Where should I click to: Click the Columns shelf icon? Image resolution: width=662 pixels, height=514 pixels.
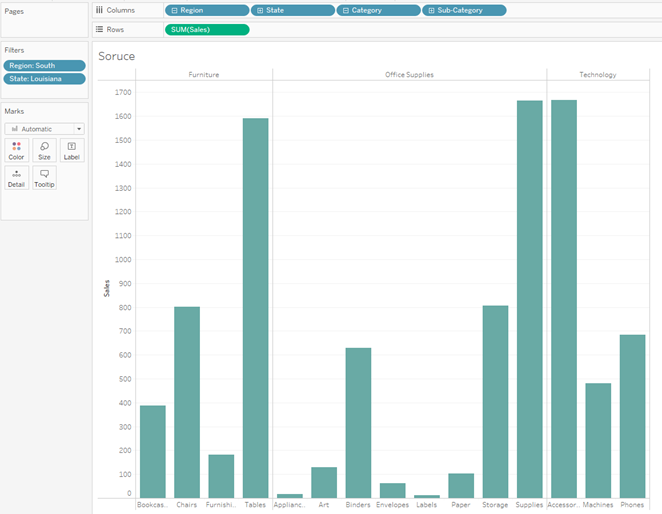click(x=99, y=10)
